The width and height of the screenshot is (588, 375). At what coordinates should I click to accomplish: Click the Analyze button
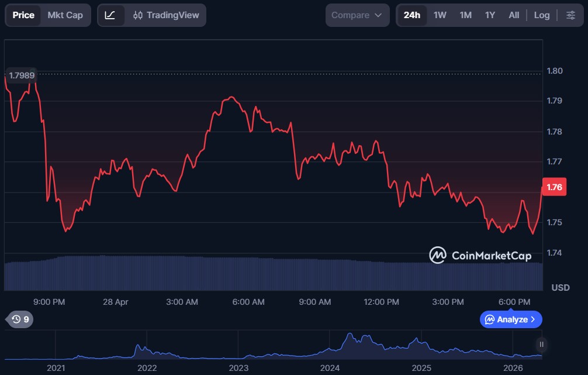(511, 319)
